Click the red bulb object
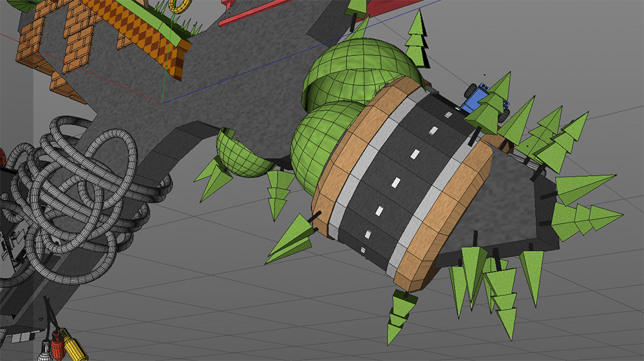 [57, 345]
